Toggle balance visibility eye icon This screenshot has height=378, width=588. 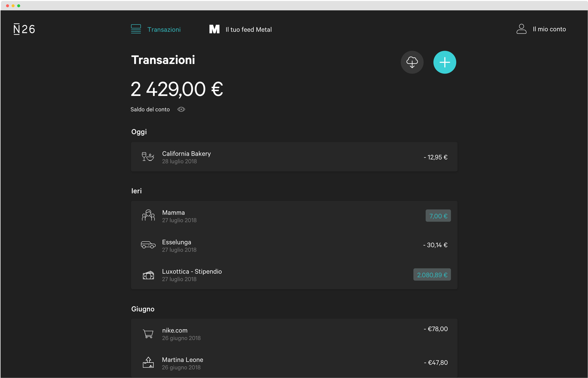tap(181, 109)
